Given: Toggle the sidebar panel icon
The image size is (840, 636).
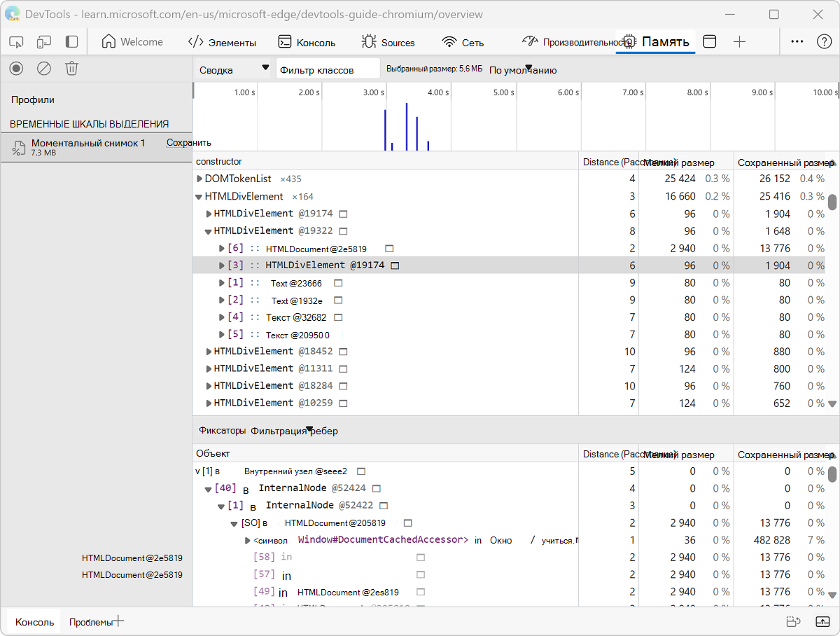Looking at the screenshot, I should point(71,42).
